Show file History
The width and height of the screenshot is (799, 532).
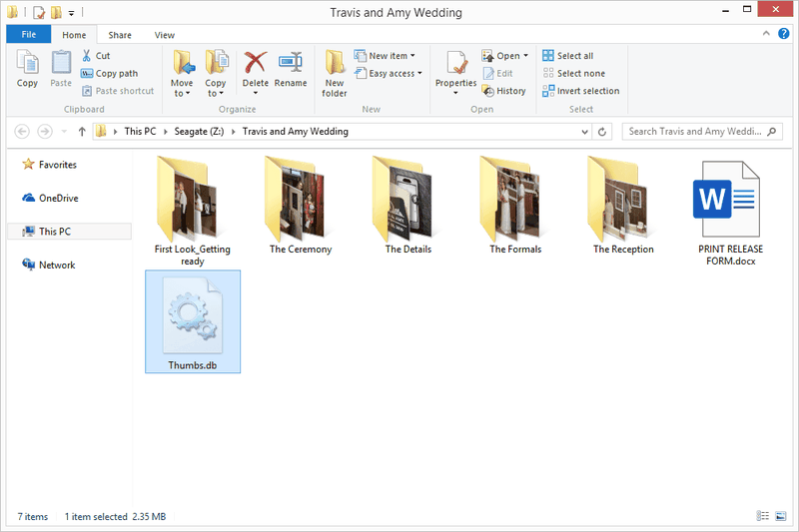504,91
